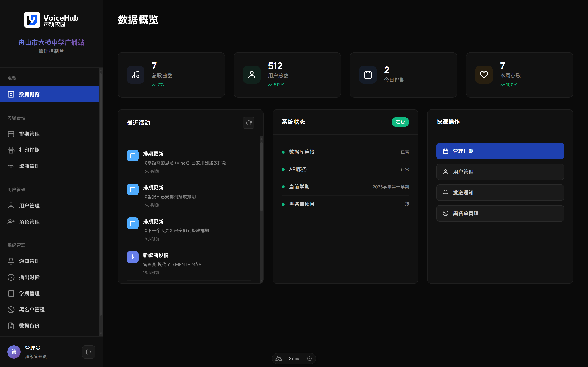Click the heart icon on 本周点歌 card
The height and width of the screenshot is (367, 588).
click(484, 75)
